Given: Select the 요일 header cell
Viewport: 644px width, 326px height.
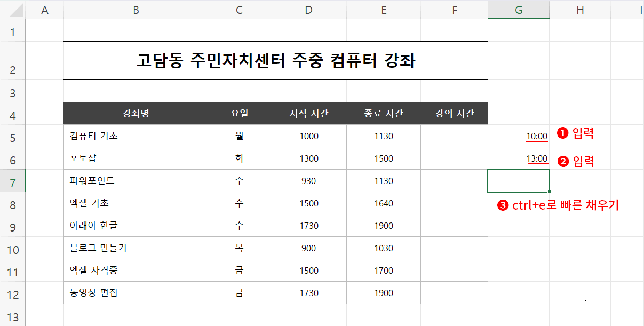Looking at the screenshot, I should pos(239,114).
